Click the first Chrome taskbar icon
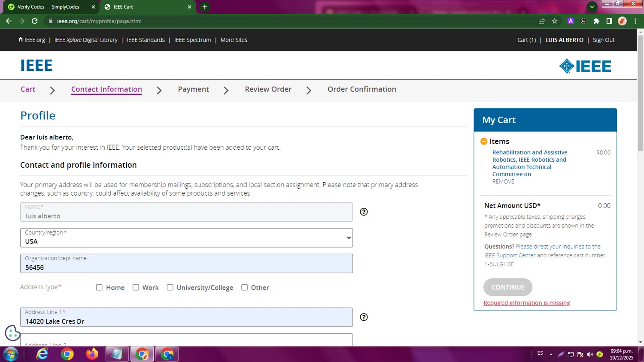Screen dimensions: 644x362 click(67, 354)
